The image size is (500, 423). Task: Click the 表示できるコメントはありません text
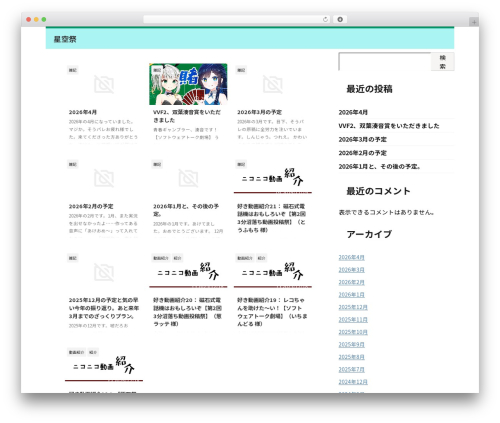pos(386,212)
